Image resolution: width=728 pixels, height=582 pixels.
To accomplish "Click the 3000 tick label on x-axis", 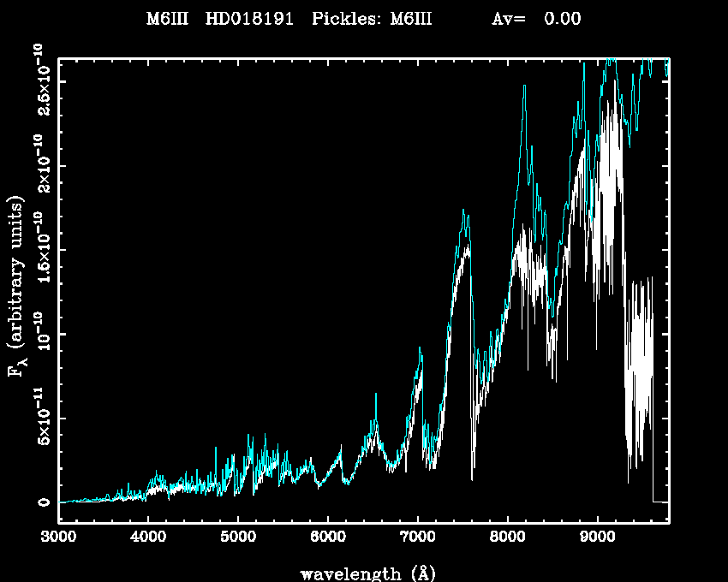I will click(x=58, y=537).
